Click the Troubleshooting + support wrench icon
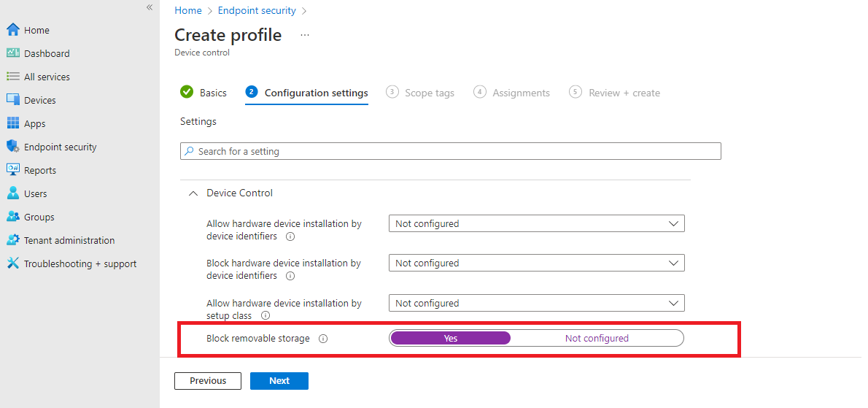 pos(13,263)
